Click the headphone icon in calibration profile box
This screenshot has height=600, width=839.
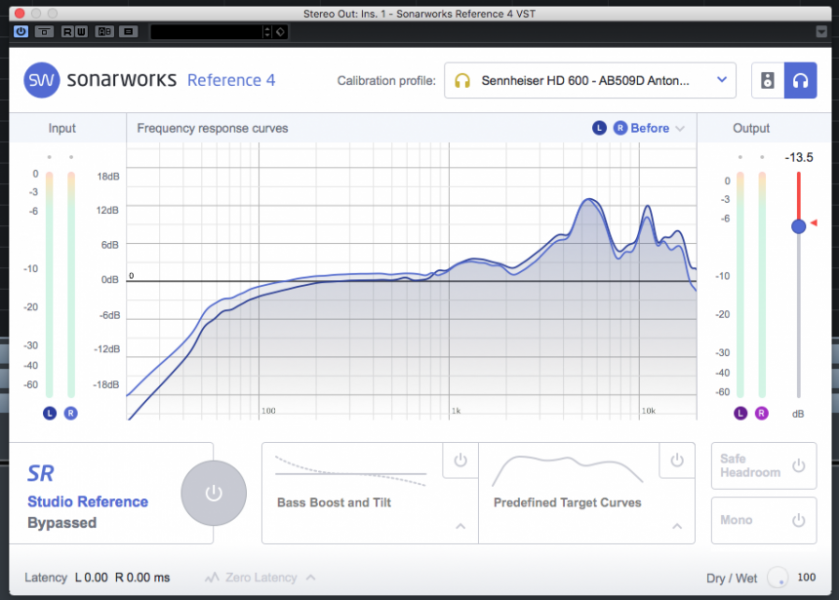pyautogui.click(x=462, y=81)
